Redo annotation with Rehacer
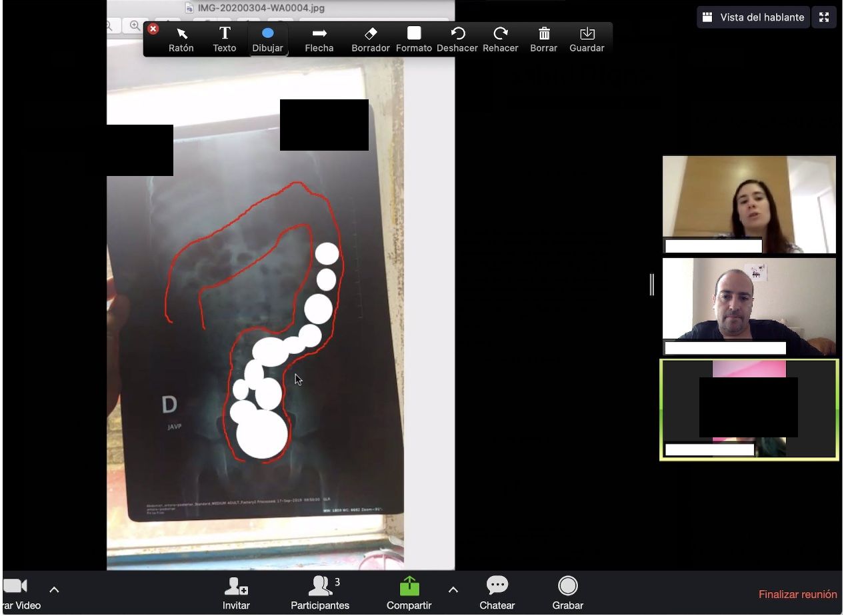 (501, 40)
